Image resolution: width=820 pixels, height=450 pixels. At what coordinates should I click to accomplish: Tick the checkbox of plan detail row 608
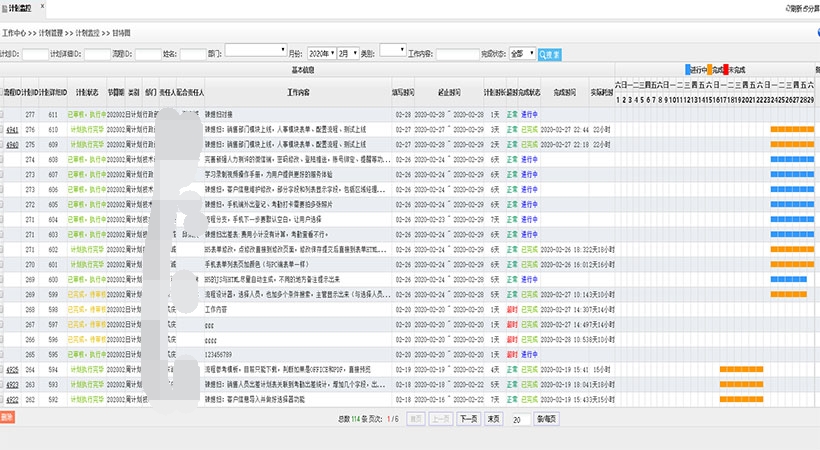pyautogui.click(x=1, y=160)
